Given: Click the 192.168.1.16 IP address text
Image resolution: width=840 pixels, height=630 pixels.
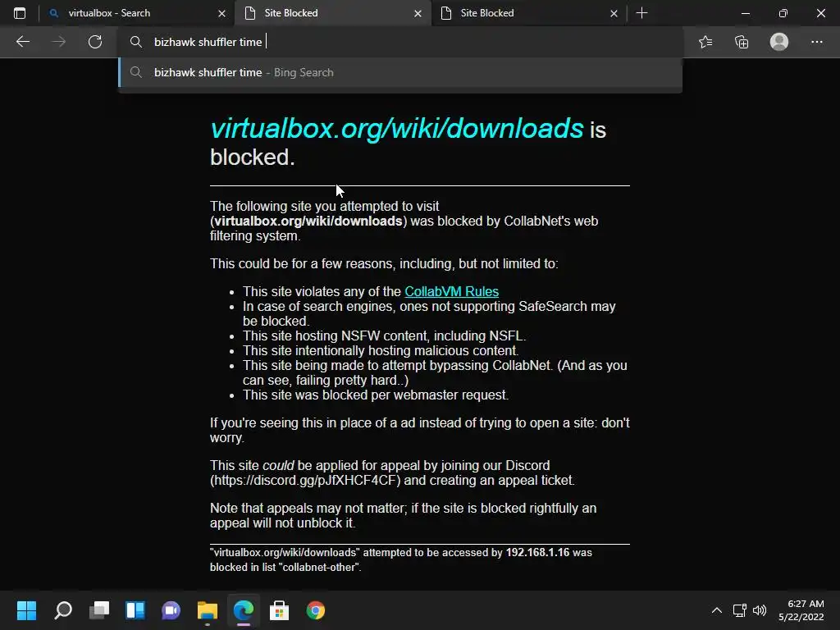Looking at the screenshot, I should pos(537,552).
